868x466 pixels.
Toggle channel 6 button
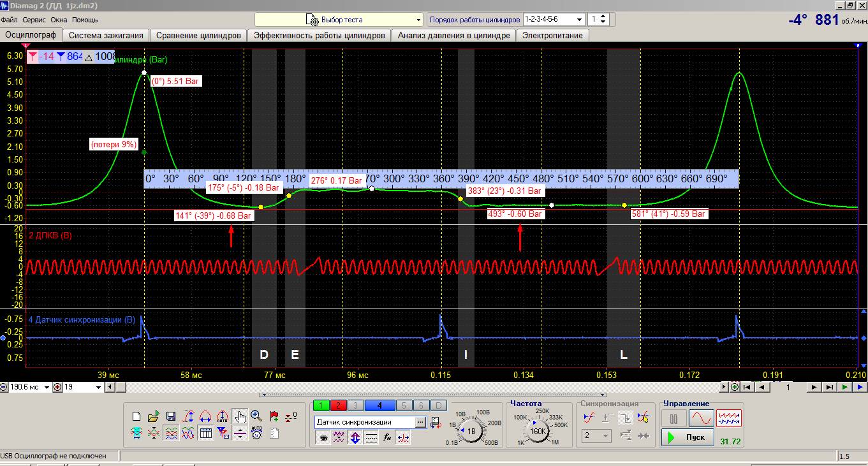point(421,405)
